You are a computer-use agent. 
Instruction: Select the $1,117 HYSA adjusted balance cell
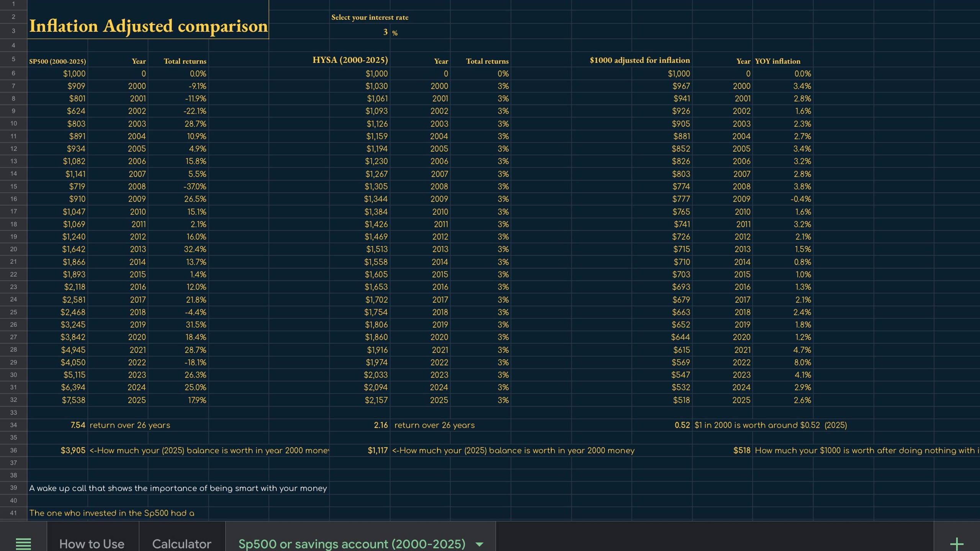tap(360, 450)
